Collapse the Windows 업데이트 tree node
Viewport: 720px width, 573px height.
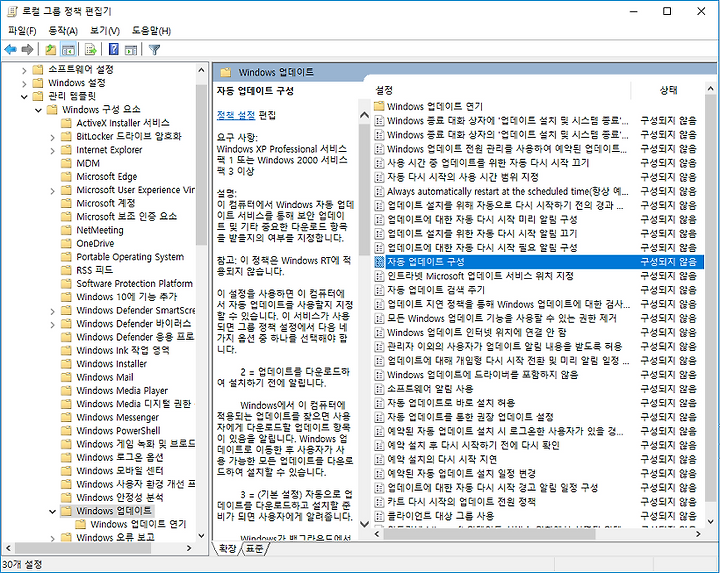[52, 511]
